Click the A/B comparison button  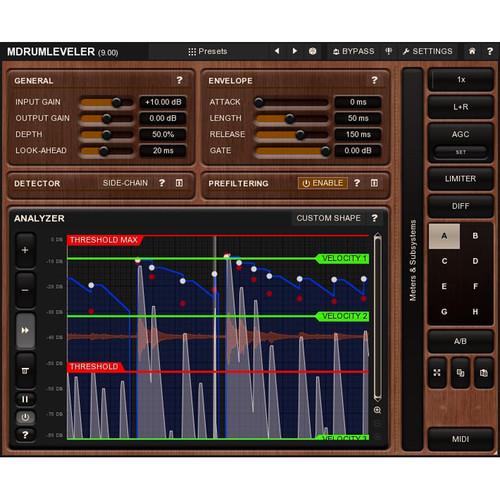[461, 341]
